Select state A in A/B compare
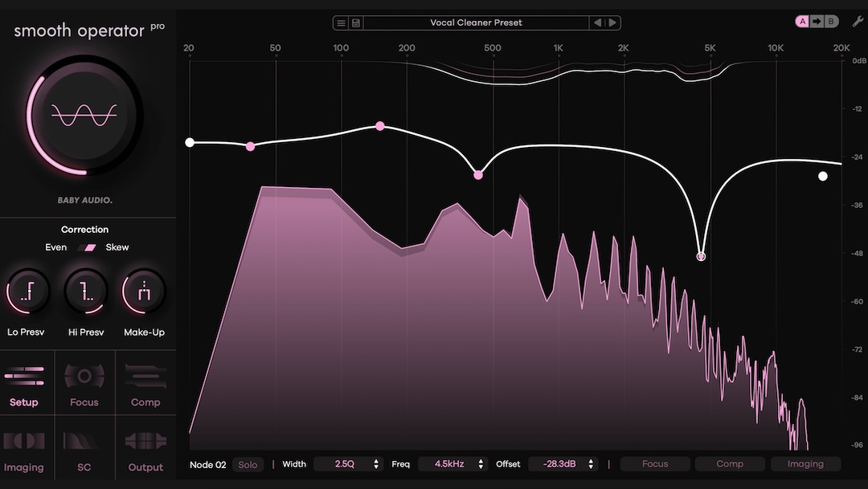 (x=802, y=22)
